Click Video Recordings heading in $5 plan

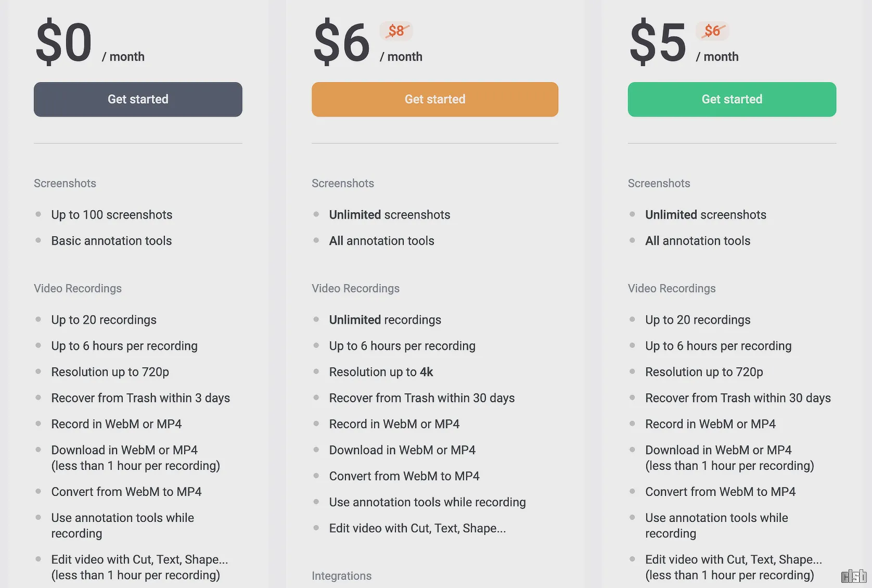coord(672,288)
